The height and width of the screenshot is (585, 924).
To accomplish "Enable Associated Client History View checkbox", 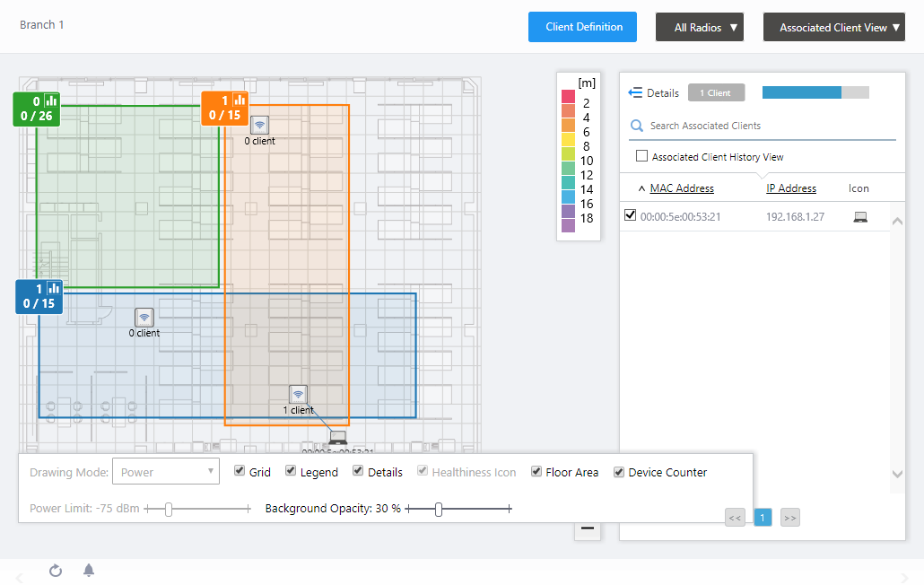I will [x=641, y=156].
